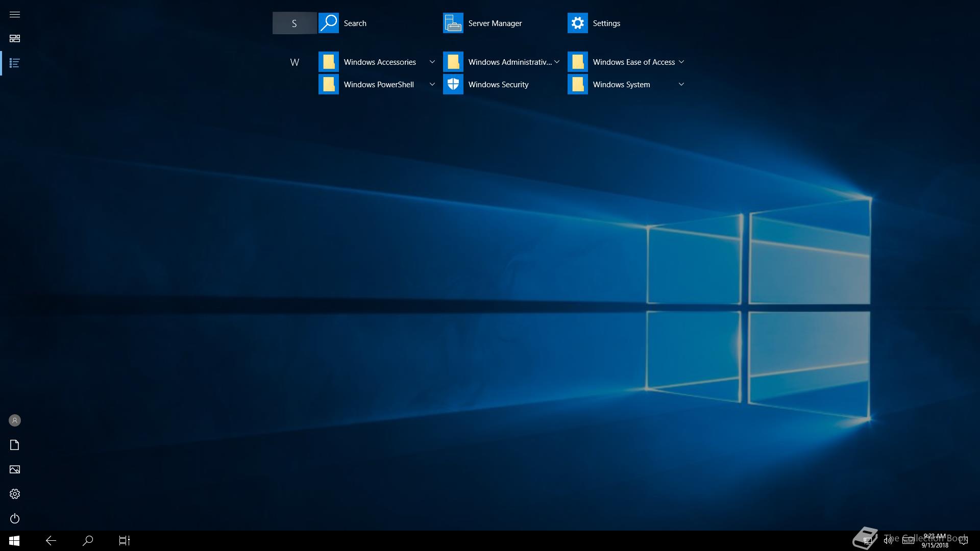The width and height of the screenshot is (980, 551).
Task: Click the Windows PowerShell label
Action: (379, 85)
